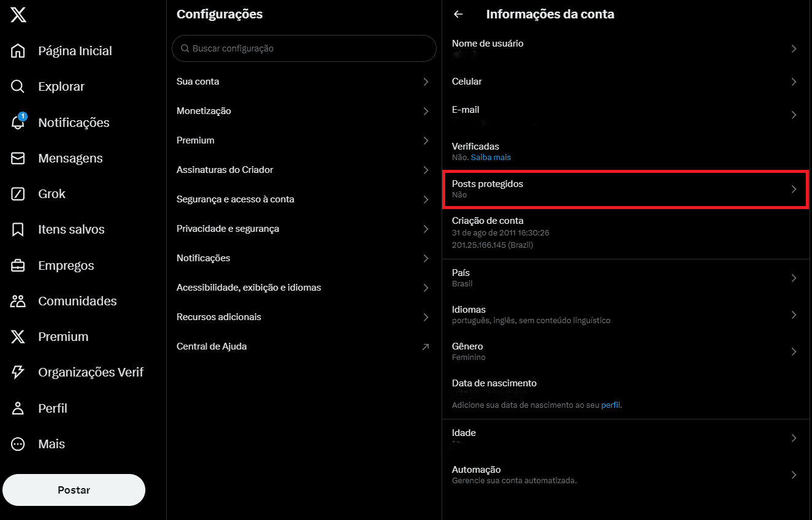This screenshot has width=812, height=520.
Task: Open the Empregos briefcase icon
Action: pyautogui.click(x=18, y=266)
